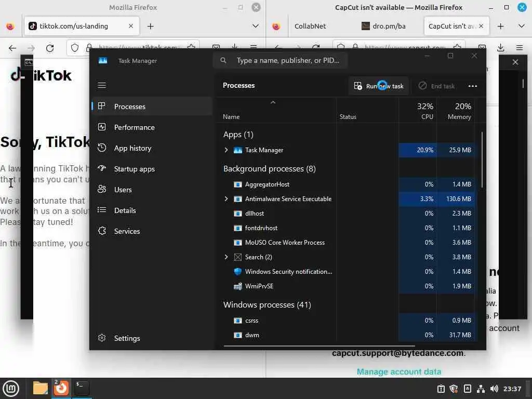Click Background processes (8) group header
This screenshot has width=532, height=399.
270,169
